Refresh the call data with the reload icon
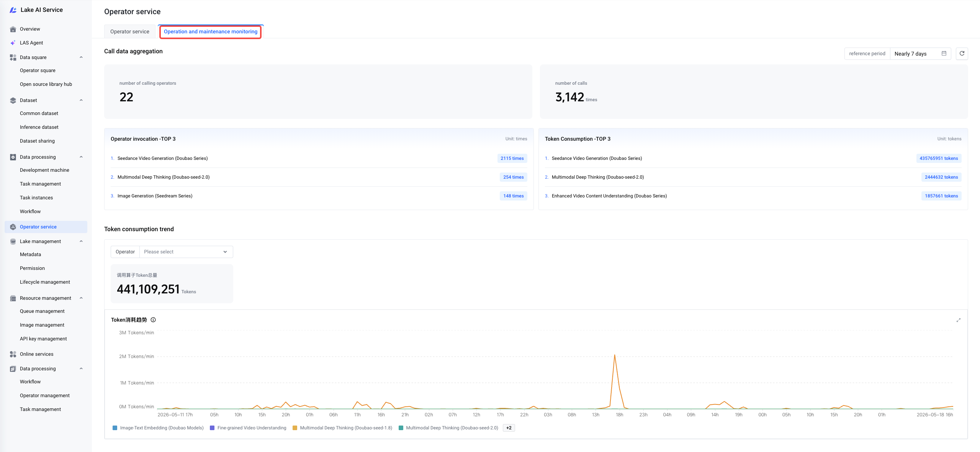The width and height of the screenshot is (980, 452). 962,54
